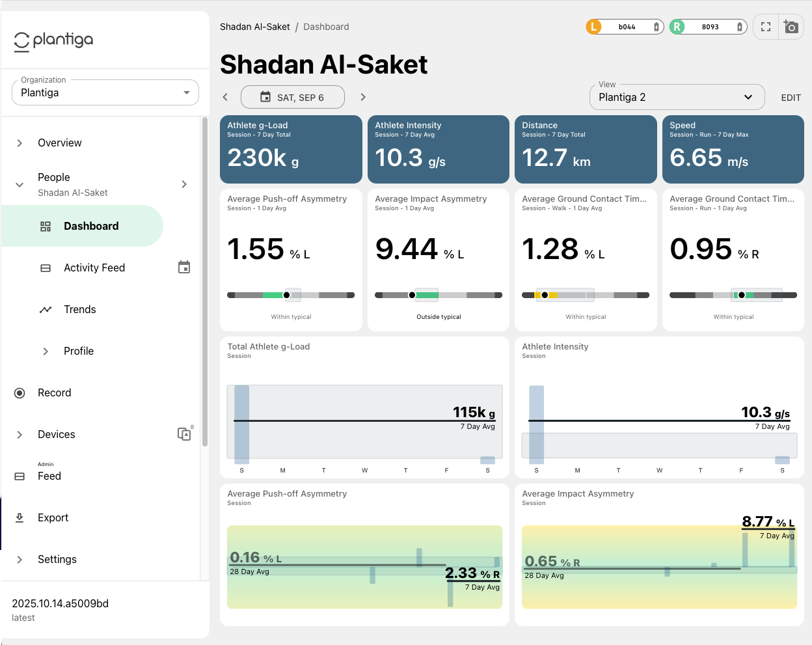Viewport: 812px width, 645px height.
Task: Click Ground Contact Time Run slider marker
Action: click(741, 295)
